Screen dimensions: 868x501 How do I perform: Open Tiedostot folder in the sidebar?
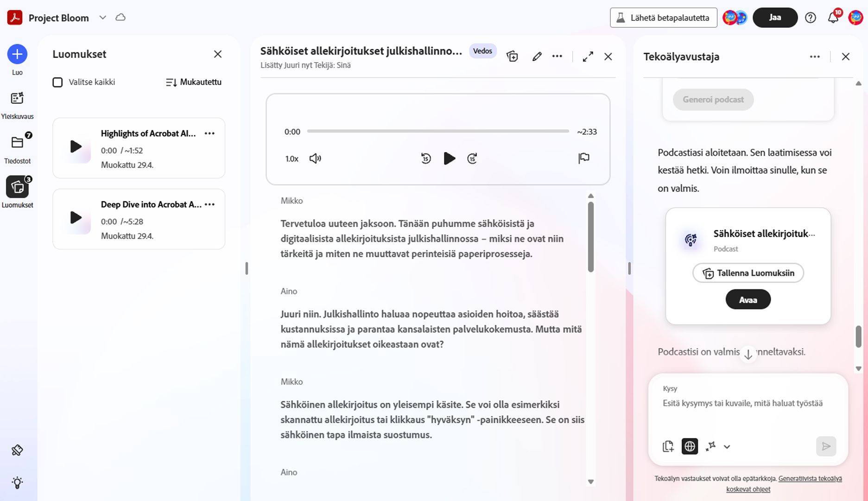(x=17, y=149)
